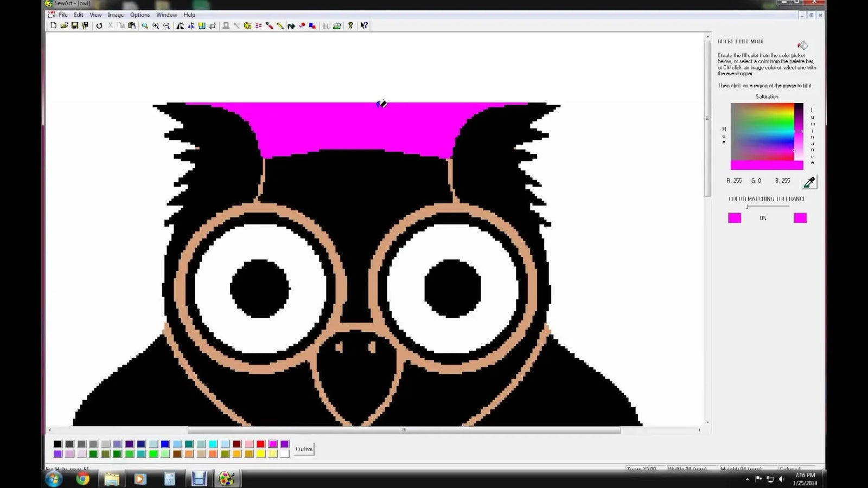Open the File menu

[62, 15]
